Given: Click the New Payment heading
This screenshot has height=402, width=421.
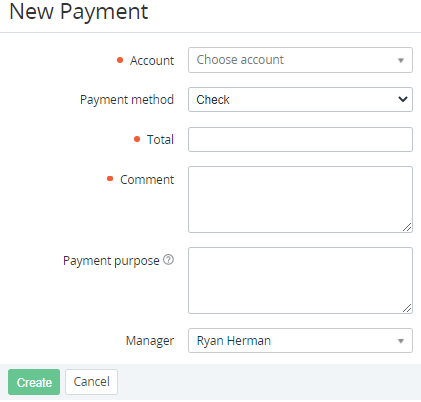Looking at the screenshot, I should pos(79,12).
